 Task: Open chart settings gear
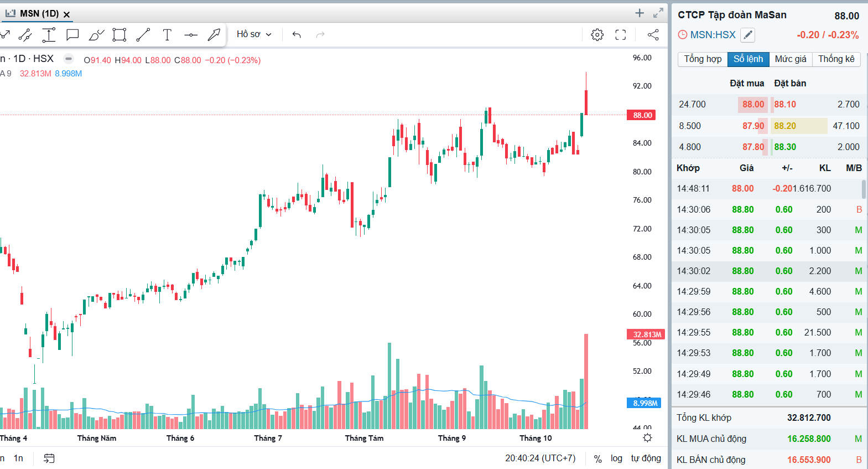pyautogui.click(x=597, y=35)
